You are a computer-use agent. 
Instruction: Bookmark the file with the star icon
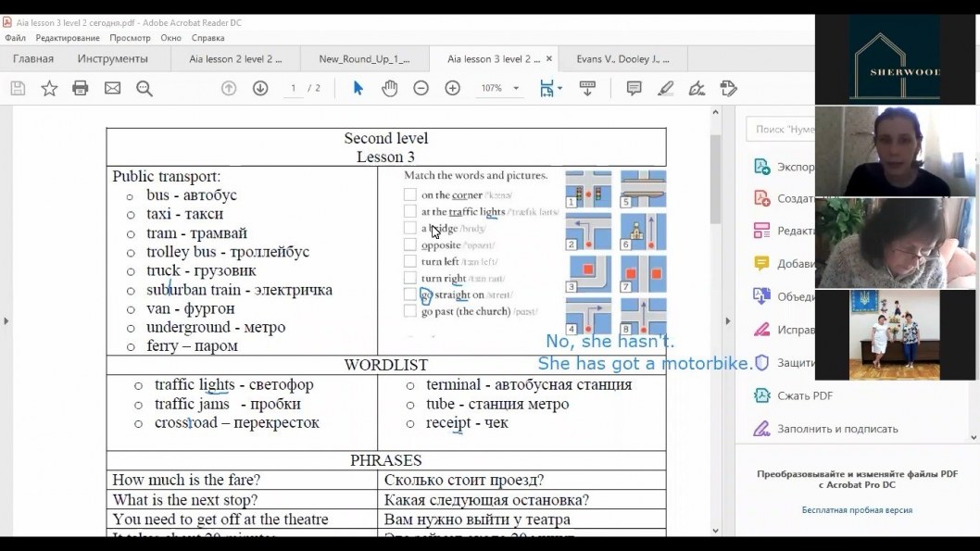49,88
